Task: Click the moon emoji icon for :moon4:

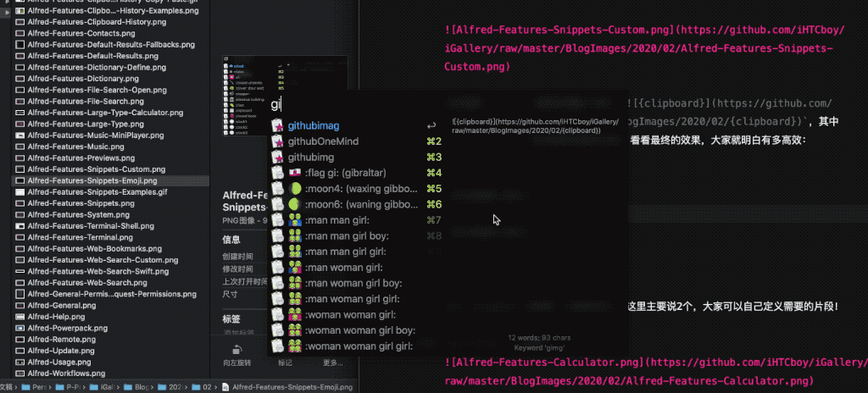Action: pos(295,189)
